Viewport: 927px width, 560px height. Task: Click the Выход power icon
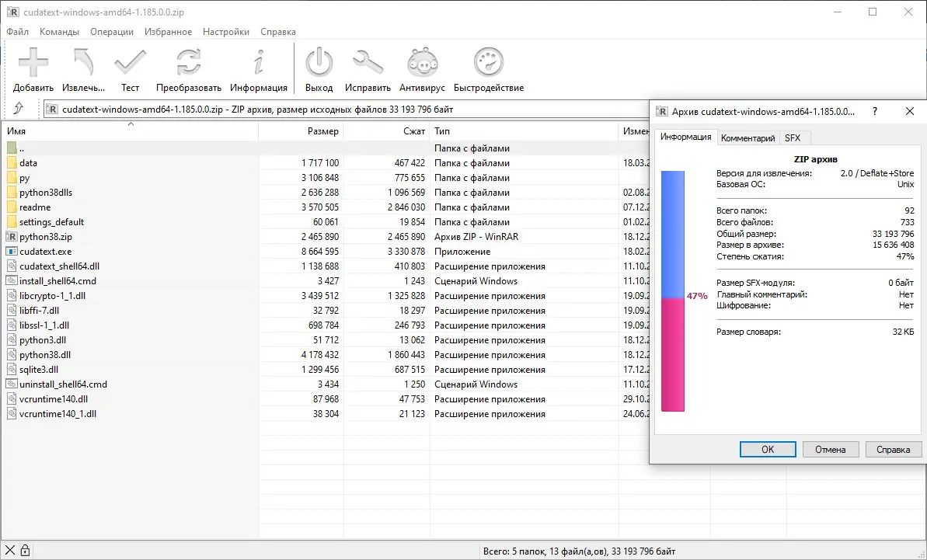319,63
